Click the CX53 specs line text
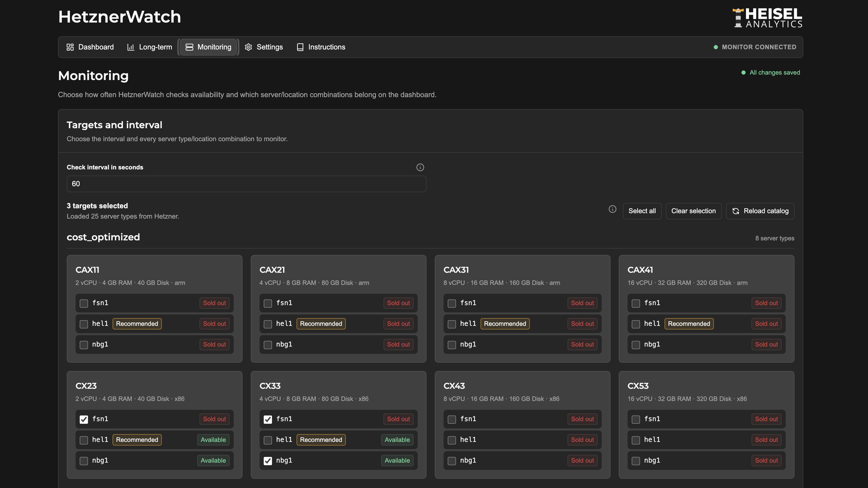Image resolution: width=868 pixels, height=488 pixels. pos(687,399)
